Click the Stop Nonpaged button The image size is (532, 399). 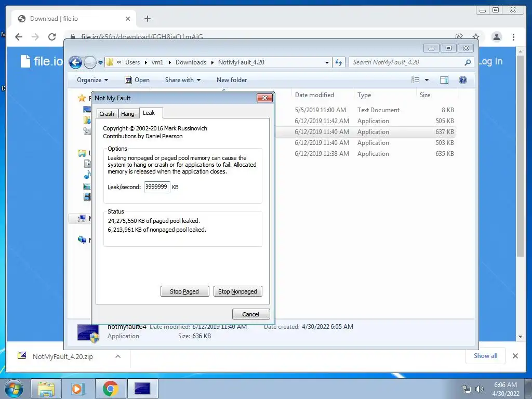click(x=237, y=291)
